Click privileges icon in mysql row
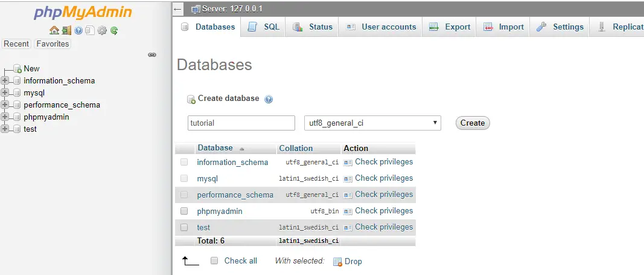This screenshot has height=275, width=644. pyautogui.click(x=348, y=179)
